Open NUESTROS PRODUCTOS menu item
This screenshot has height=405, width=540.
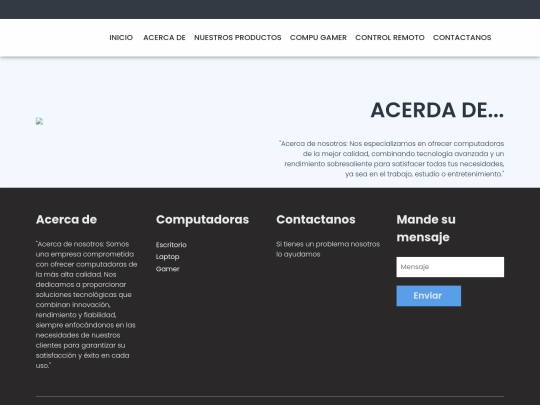(x=238, y=38)
